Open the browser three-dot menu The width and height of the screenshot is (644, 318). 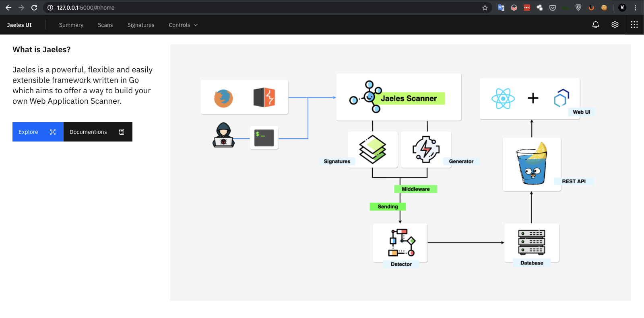(x=635, y=8)
